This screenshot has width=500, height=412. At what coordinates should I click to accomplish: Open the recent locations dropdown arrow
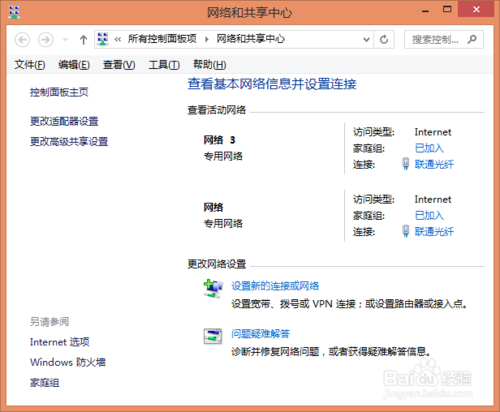(65, 40)
